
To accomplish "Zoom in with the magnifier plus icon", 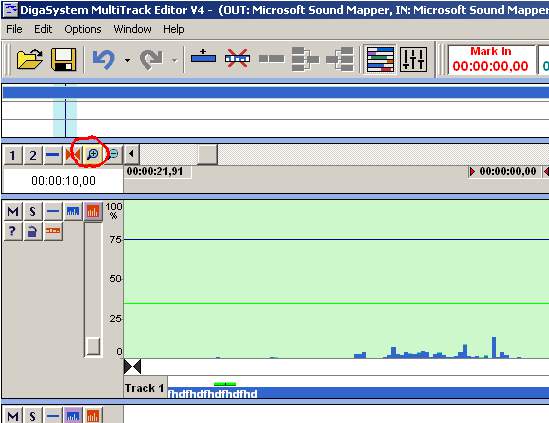I will tap(93, 154).
